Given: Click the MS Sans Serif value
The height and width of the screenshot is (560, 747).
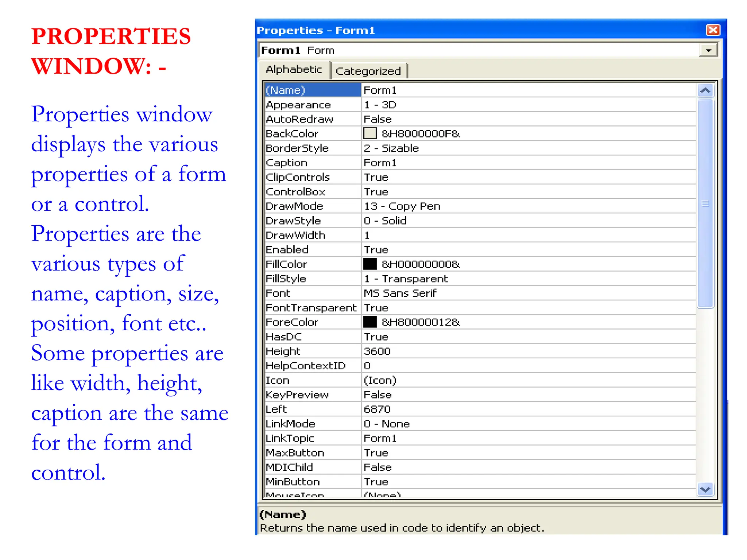Looking at the screenshot, I should 529,293.
